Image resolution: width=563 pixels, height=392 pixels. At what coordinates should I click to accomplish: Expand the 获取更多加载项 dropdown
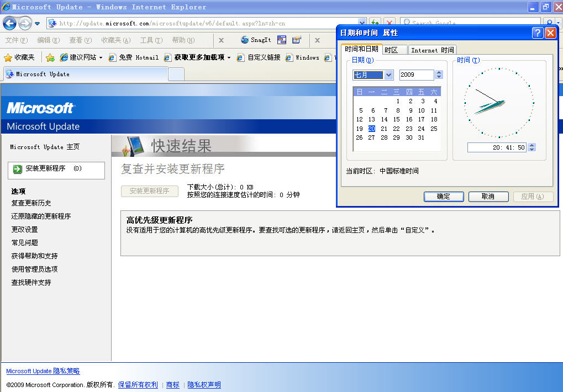[229, 58]
